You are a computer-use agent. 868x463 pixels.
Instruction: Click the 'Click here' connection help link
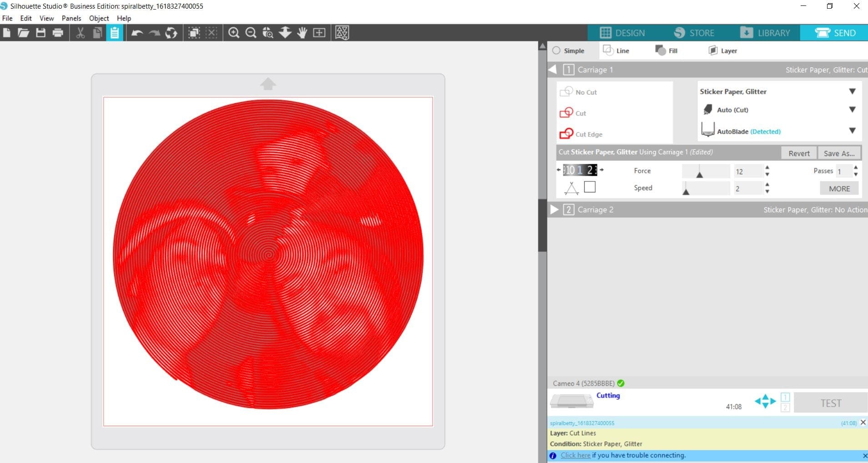coord(575,455)
